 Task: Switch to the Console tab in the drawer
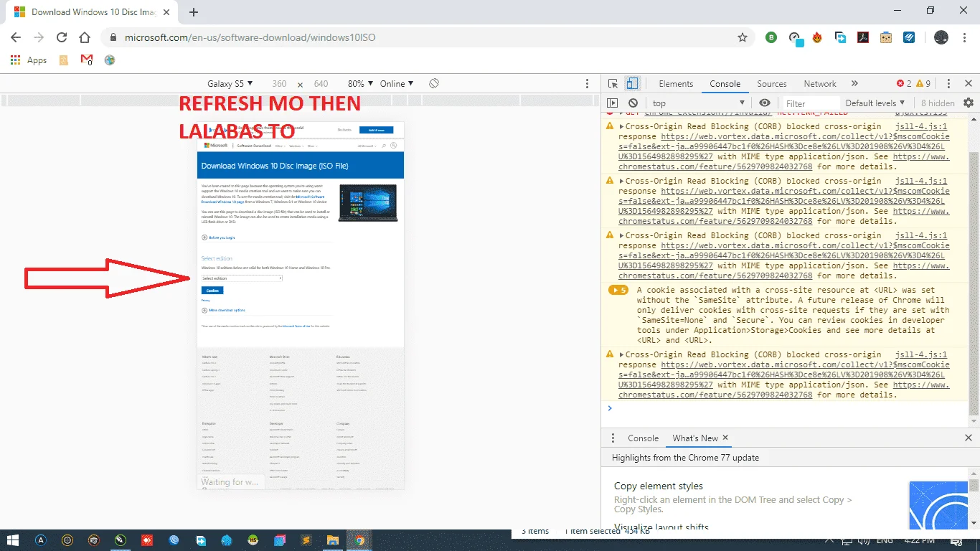click(x=643, y=438)
